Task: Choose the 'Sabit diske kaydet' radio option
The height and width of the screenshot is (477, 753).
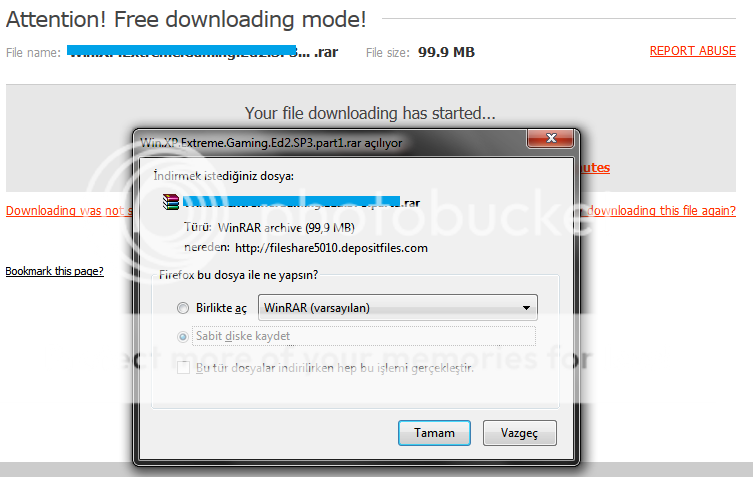Action: click(x=183, y=336)
